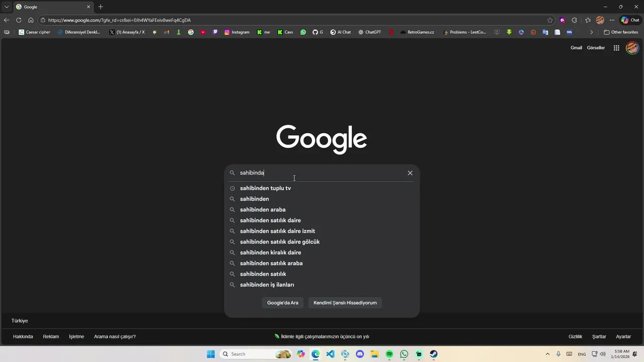Image resolution: width=644 pixels, height=362 pixels.
Task: Open Discord from the taskbar
Action: click(x=360, y=354)
